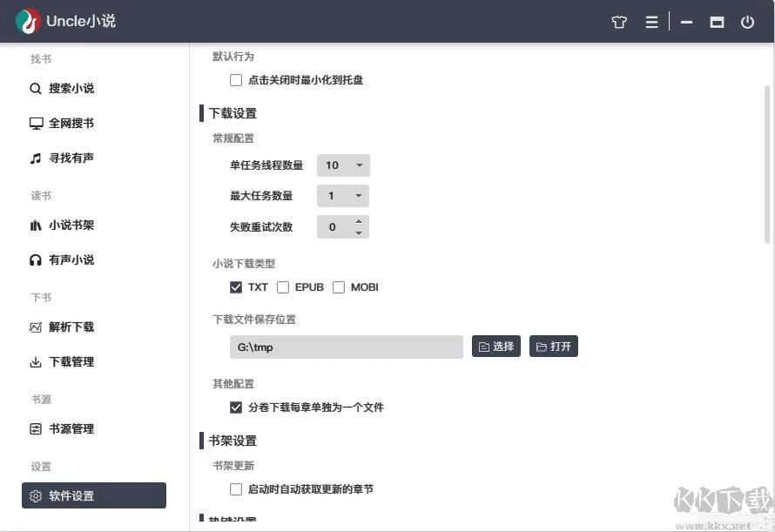The image size is (775, 532).
Task: Enable minimize to tray on close
Action: coord(236,79)
